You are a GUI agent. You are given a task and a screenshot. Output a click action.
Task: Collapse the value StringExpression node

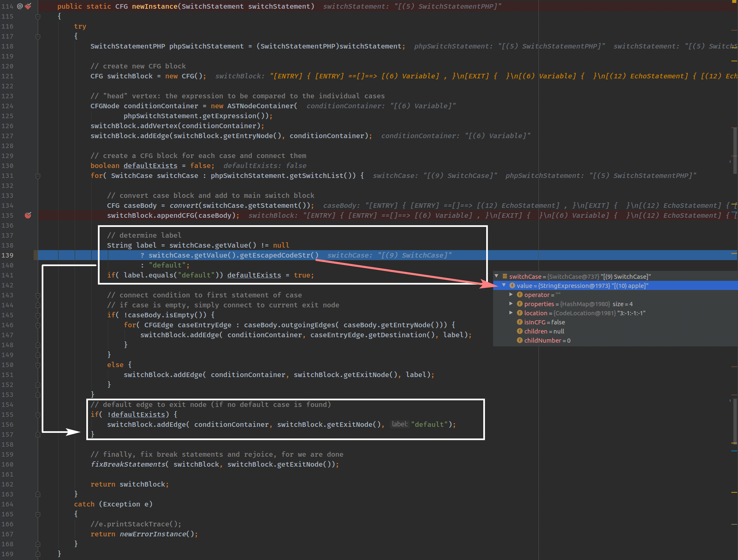coord(504,285)
